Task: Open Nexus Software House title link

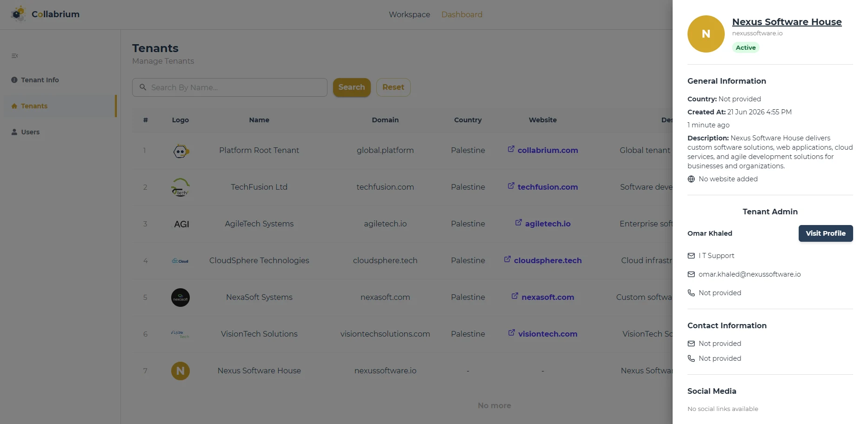Action: [787, 22]
